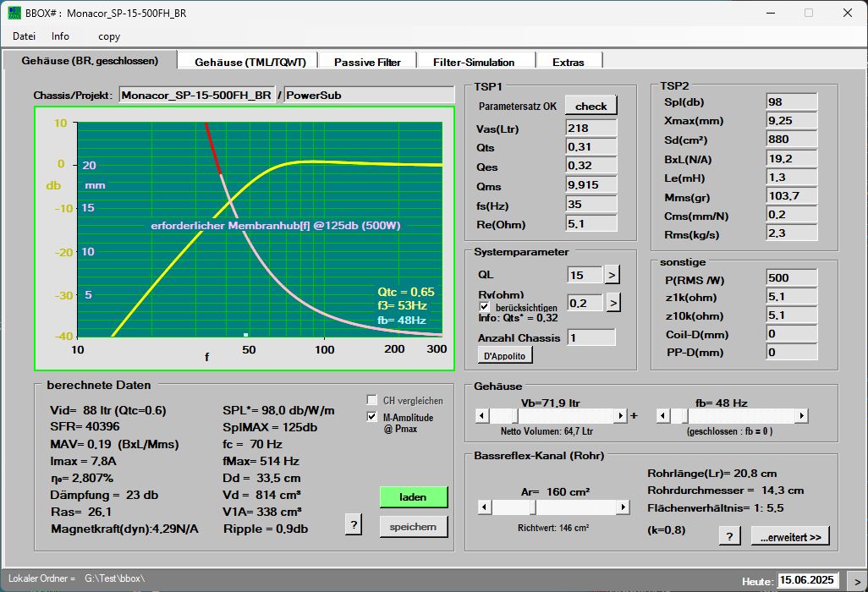
Task: Click the Vas(Ltr) input field
Action: (591, 129)
